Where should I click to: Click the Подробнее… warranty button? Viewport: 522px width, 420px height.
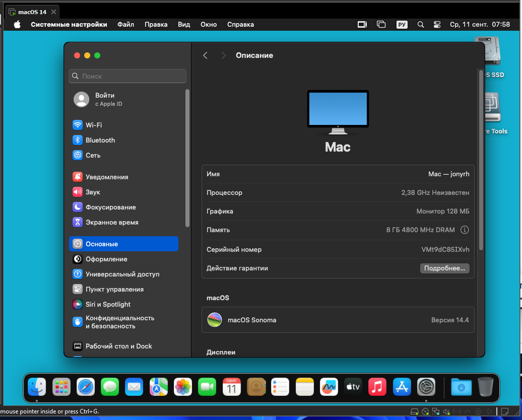pyautogui.click(x=444, y=268)
